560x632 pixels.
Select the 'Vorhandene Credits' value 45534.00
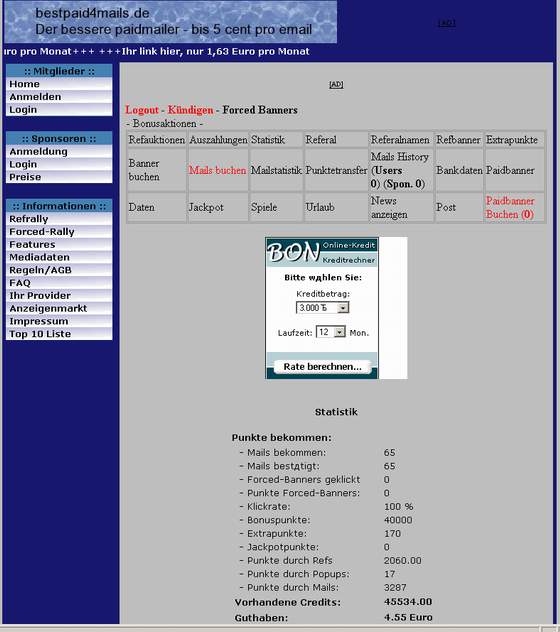tap(408, 602)
